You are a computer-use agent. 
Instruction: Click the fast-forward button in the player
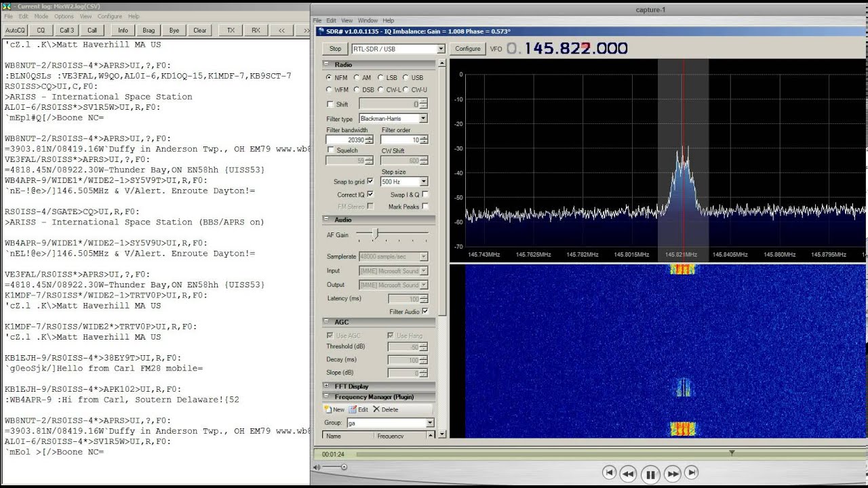(672, 474)
